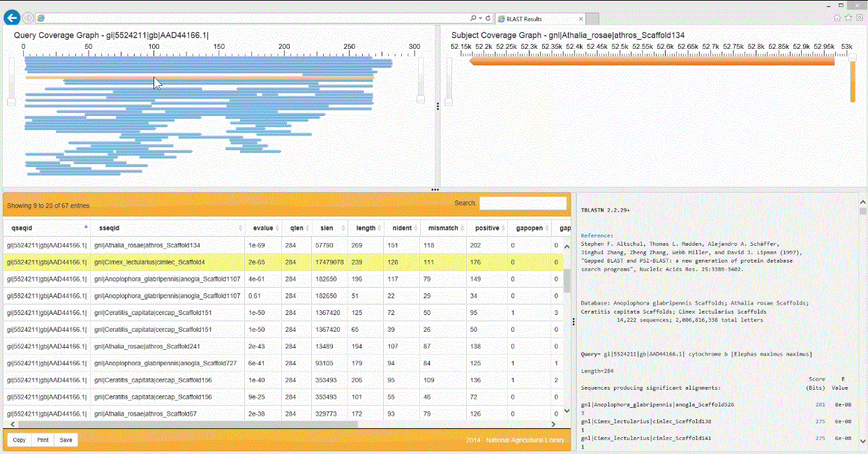
Task: Open the browser Tools gear icon
Action: pos(860,17)
